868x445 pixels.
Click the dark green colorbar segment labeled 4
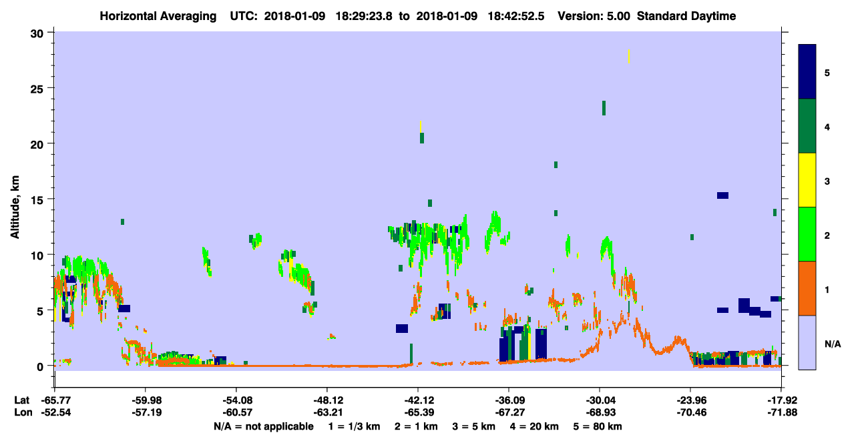click(x=807, y=126)
